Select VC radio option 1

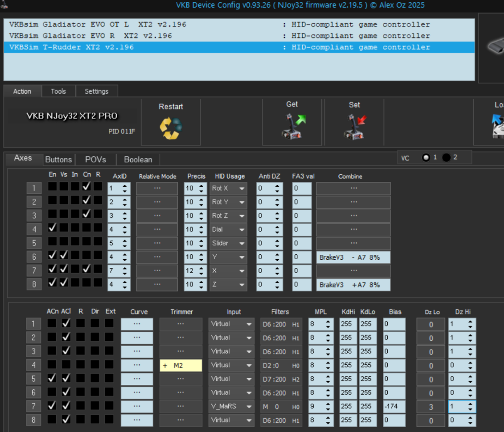[x=426, y=157]
